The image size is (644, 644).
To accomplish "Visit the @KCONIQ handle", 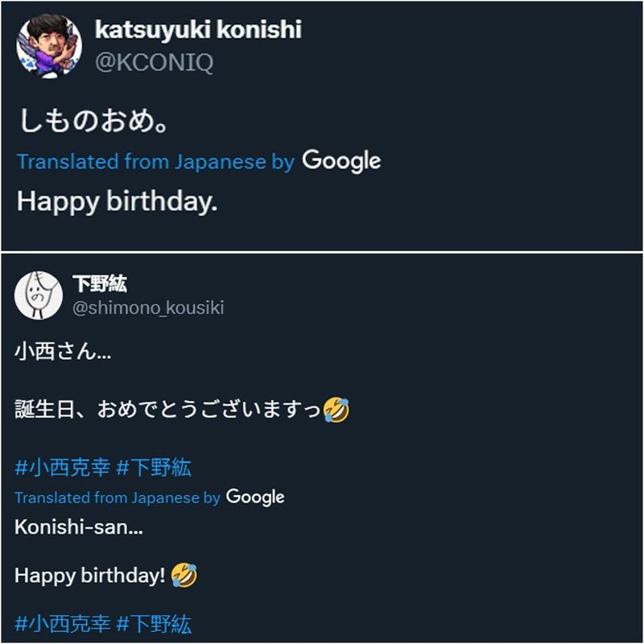I will pos(154,63).
